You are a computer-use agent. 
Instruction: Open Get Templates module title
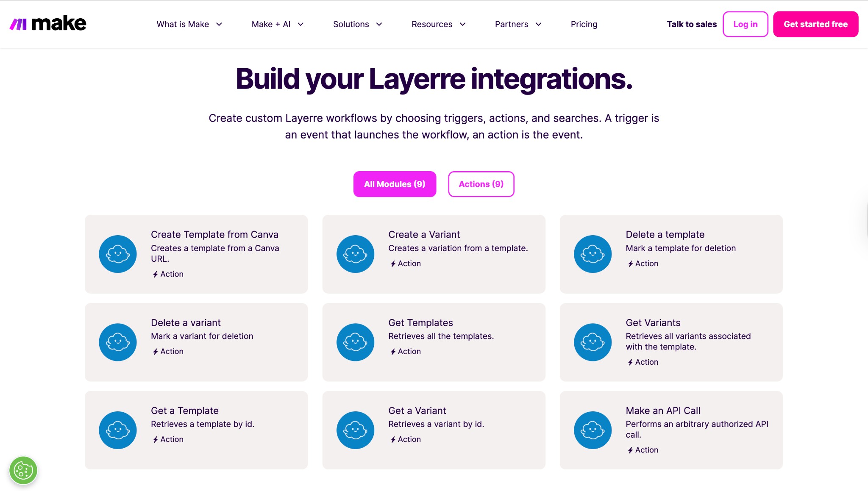click(x=420, y=322)
